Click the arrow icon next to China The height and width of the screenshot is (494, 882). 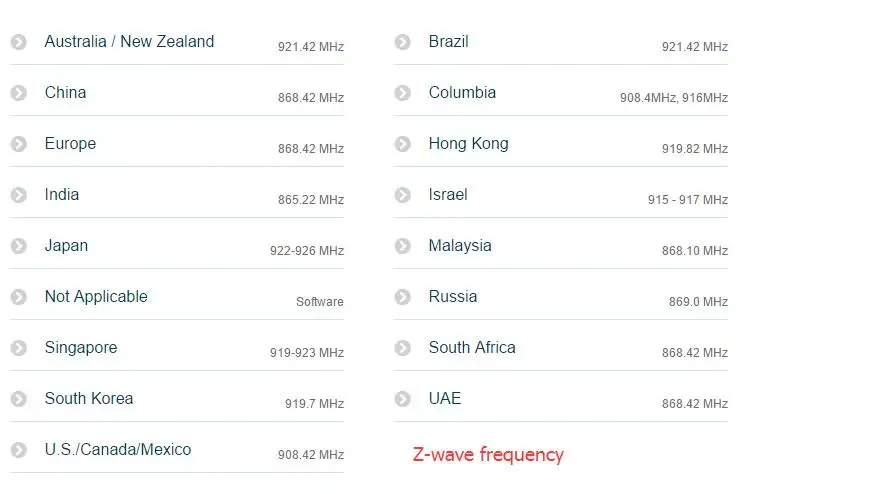tap(19, 93)
